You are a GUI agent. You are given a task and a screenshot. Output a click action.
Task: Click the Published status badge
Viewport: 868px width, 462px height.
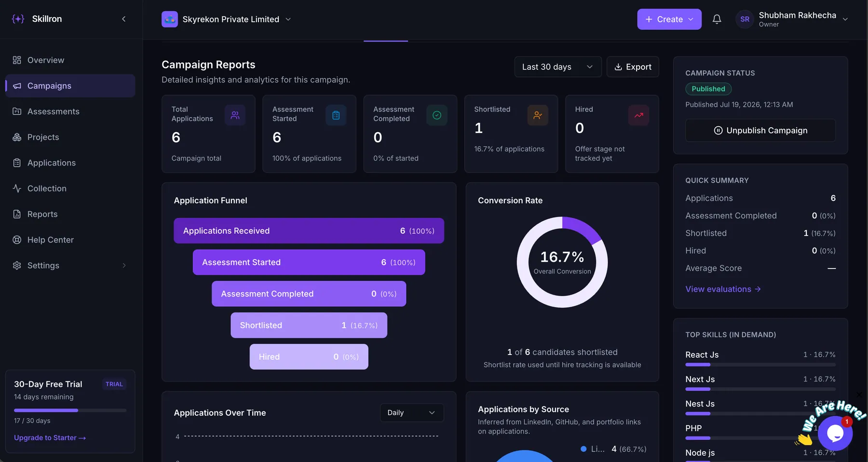coord(708,89)
